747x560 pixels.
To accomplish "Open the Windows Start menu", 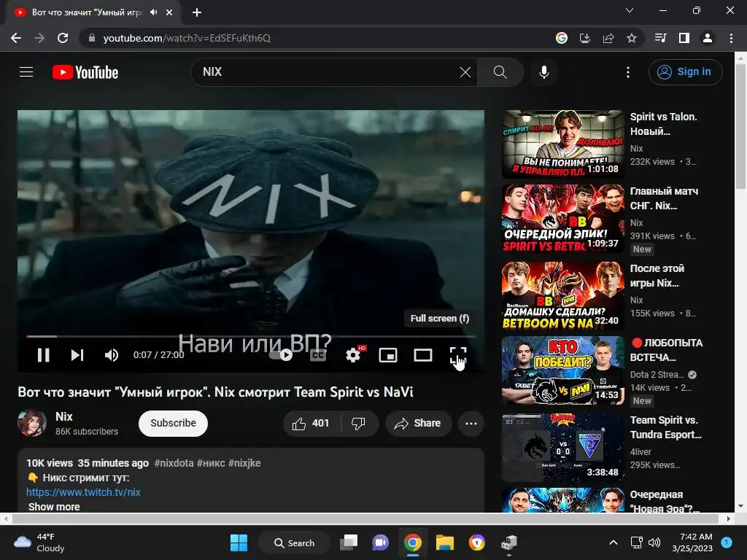I will (239, 542).
